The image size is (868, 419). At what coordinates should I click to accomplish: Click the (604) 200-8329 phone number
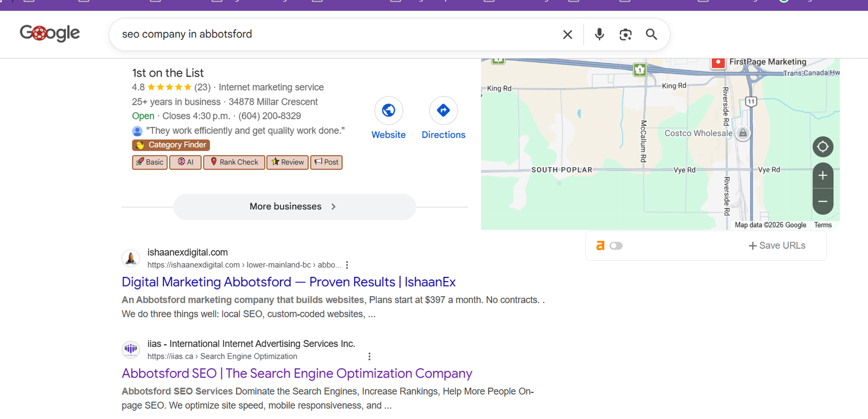click(270, 116)
